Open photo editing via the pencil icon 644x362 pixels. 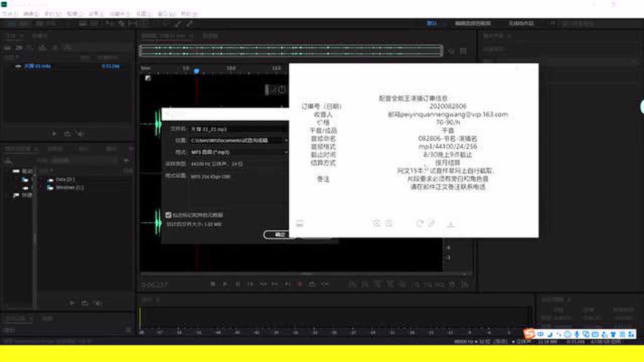(432, 223)
